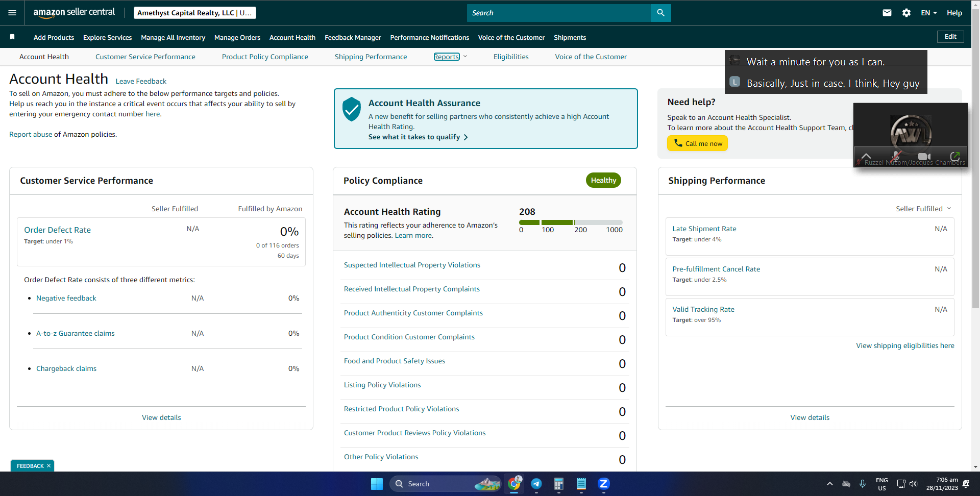
Task: Click the Edit button
Action: tap(950, 37)
